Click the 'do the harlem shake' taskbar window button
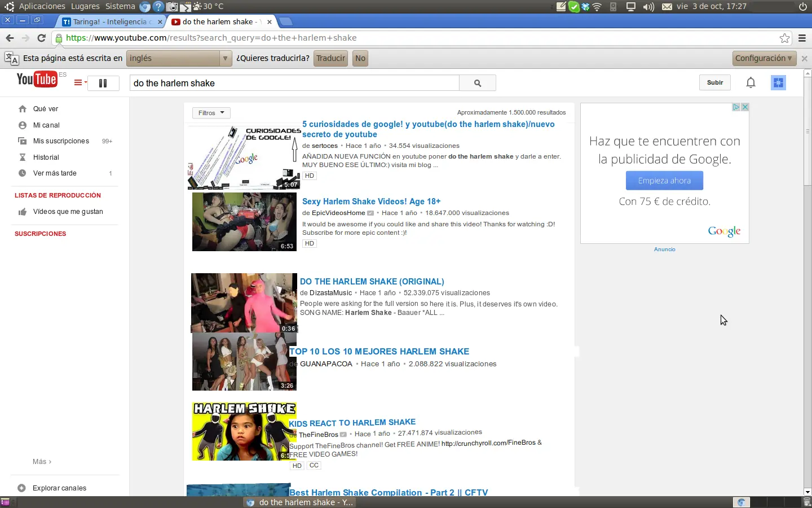Image resolution: width=812 pixels, height=508 pixels. (300, 502)
